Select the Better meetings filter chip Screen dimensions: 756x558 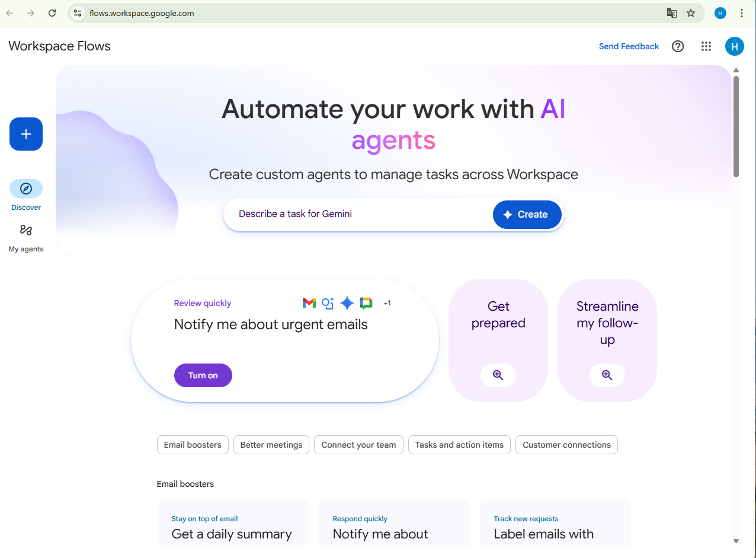(x=271, y=445)
